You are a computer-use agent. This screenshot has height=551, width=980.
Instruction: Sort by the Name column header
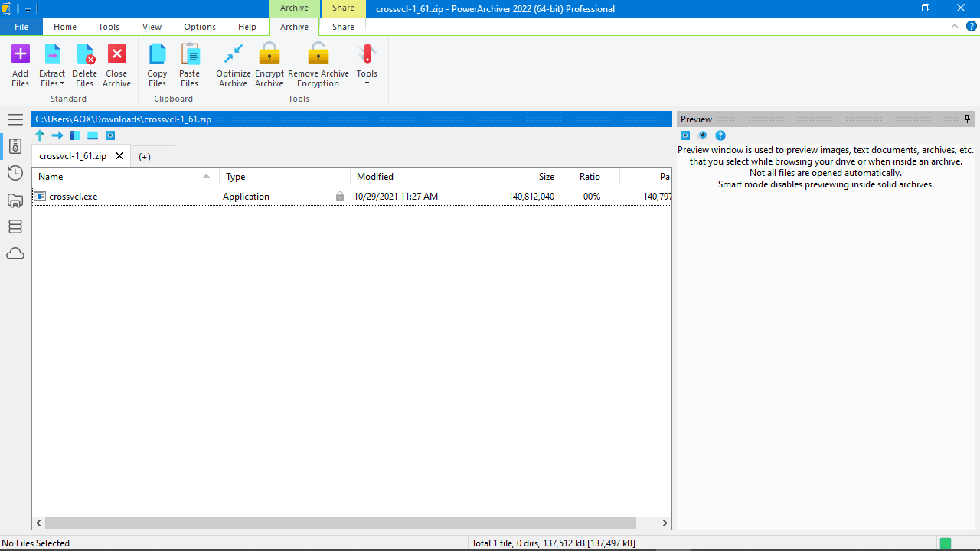126,177
